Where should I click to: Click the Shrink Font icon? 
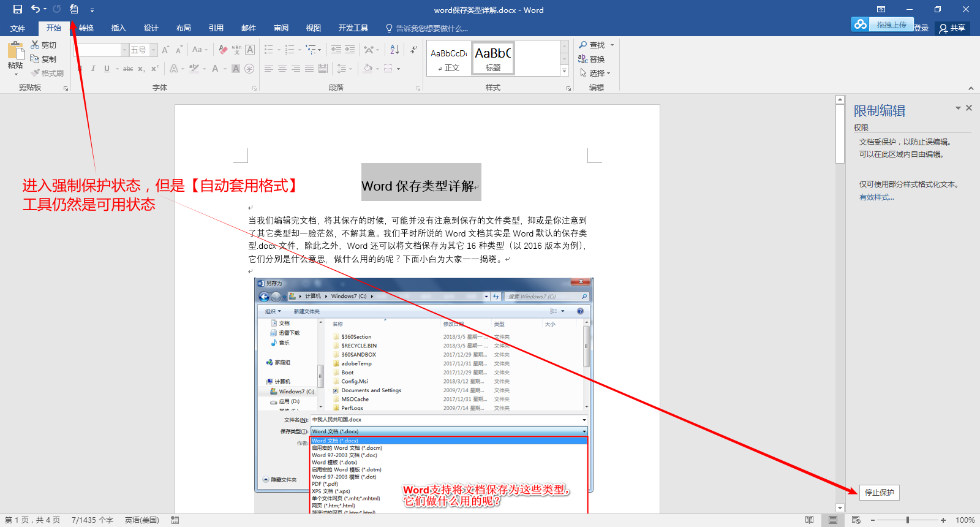tap(179, 50)
